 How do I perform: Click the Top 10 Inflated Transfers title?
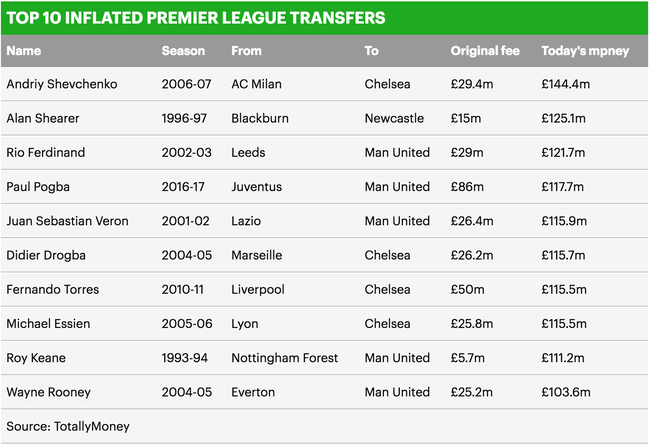coord(196,18)
